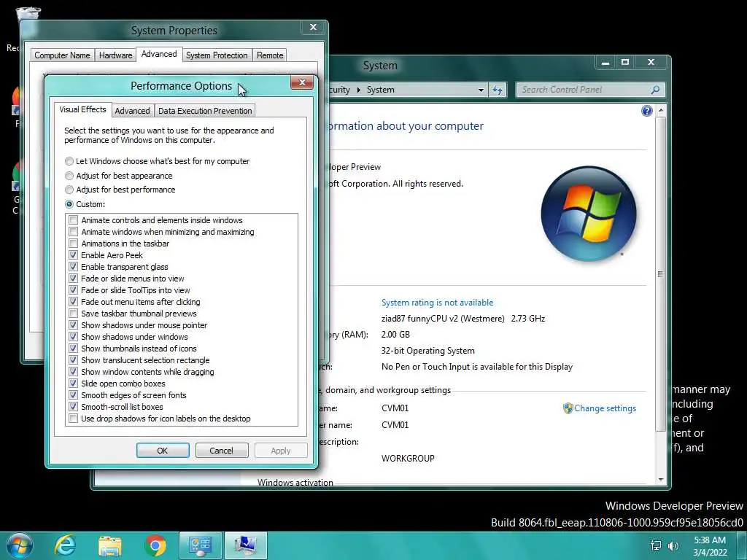The image size is (747, 560).
Task: Select Adjust for best performance
Action: pyautogui.click(x=69, y=190)
